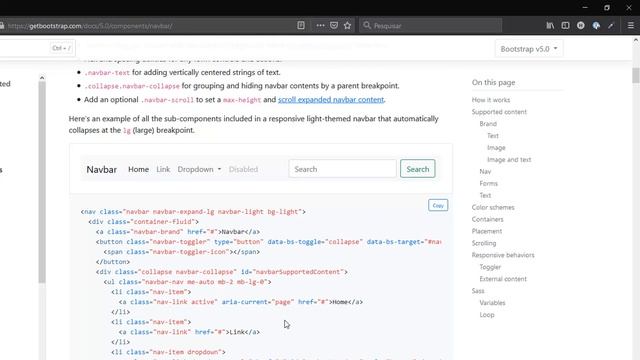The image size is (640, 360).
Task: Click the search magnifier icon
Action: click(x=367, y=25)
